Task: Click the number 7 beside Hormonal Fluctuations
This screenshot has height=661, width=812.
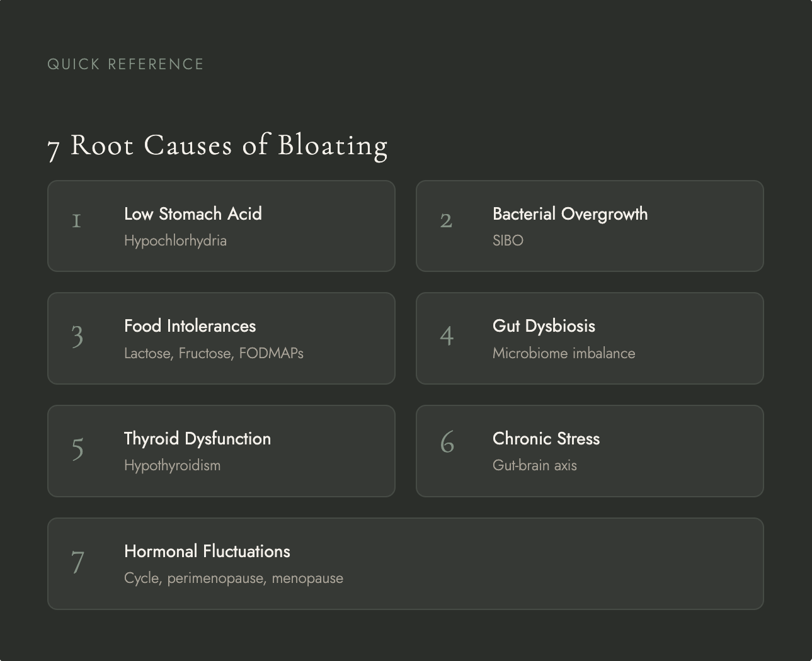Action: point(77,562)
